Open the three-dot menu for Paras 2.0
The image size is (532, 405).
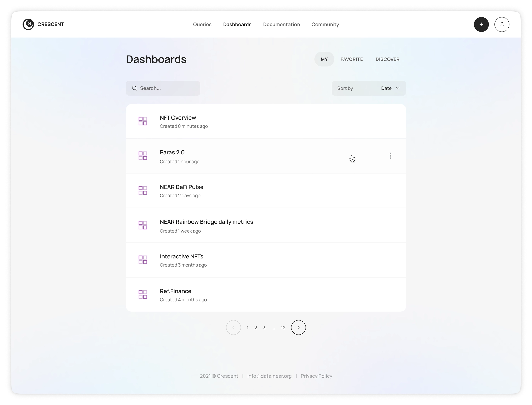pyautogui.click(x=390, y=156)
